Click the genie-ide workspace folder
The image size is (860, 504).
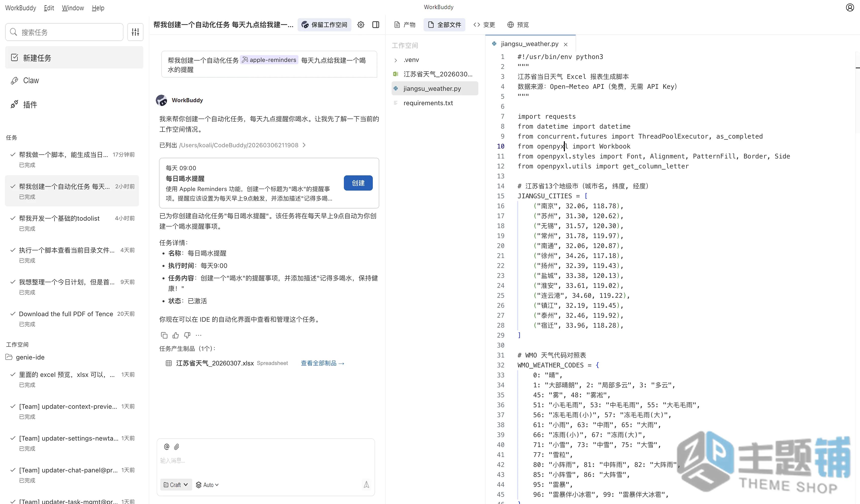coord(26,357)
